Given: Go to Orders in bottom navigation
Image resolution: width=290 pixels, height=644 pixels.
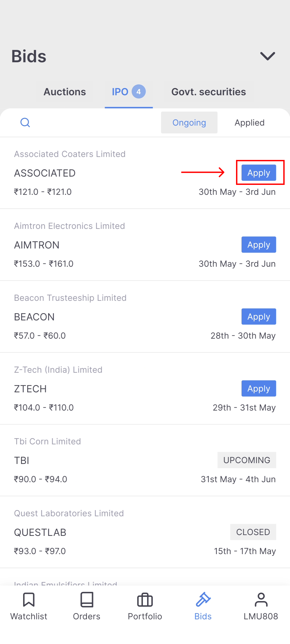Looking at the screenshot, I should [x=87, y=600].
